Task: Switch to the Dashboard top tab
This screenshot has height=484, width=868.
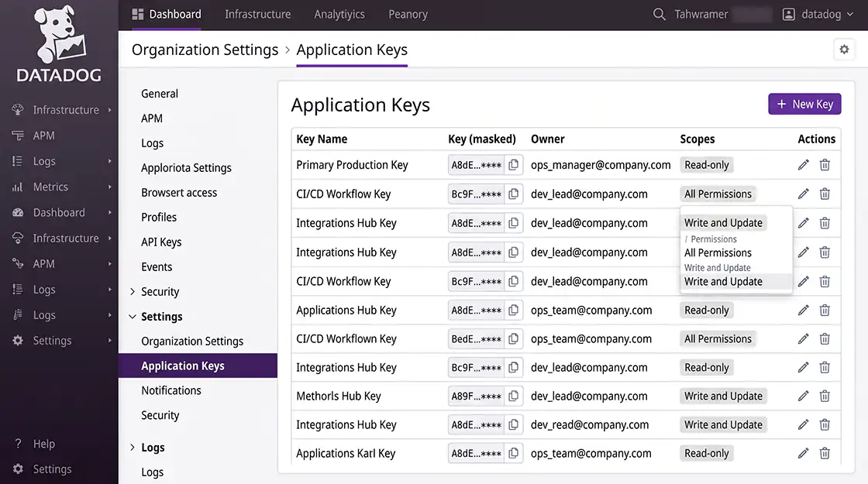Action: click(x=167, y=15)
